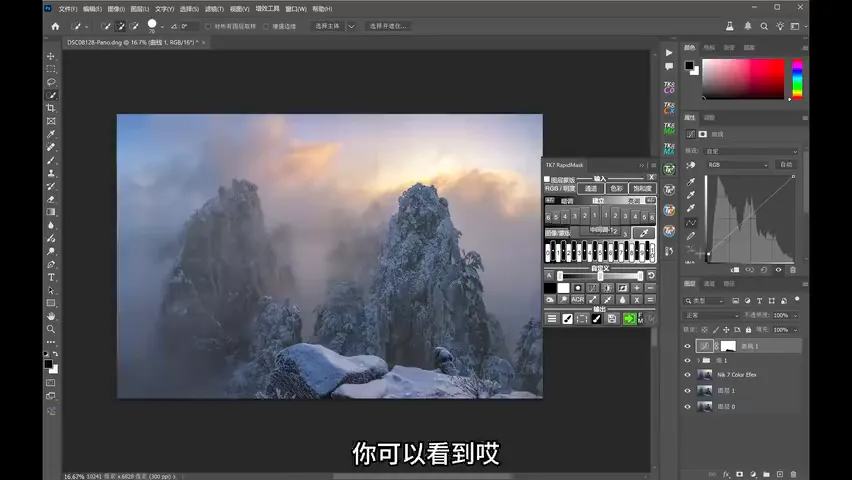Toggle Enhance Edge checkbox

click(266, 26)
